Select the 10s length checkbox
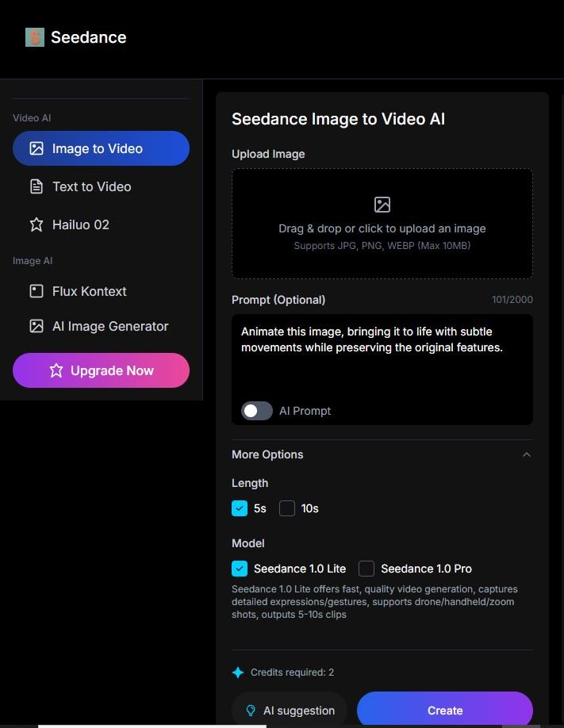Screen dimensions: 564x728 (287, 508)
